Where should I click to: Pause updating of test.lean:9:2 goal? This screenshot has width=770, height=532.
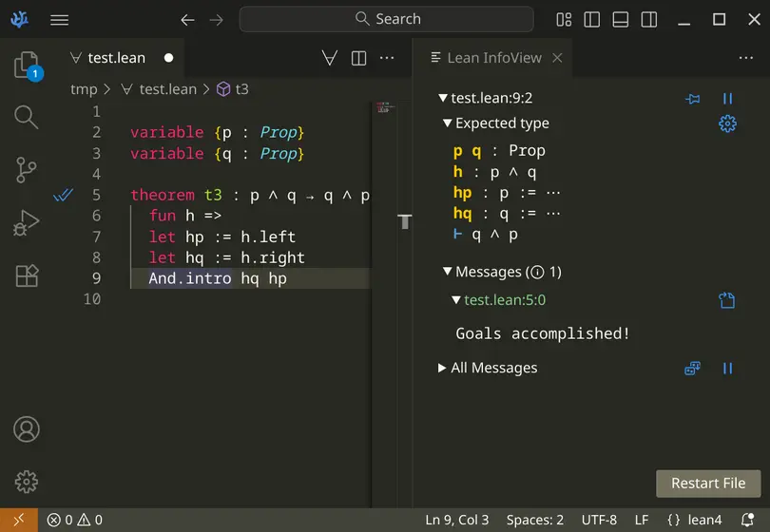click(x=728, y=99)
